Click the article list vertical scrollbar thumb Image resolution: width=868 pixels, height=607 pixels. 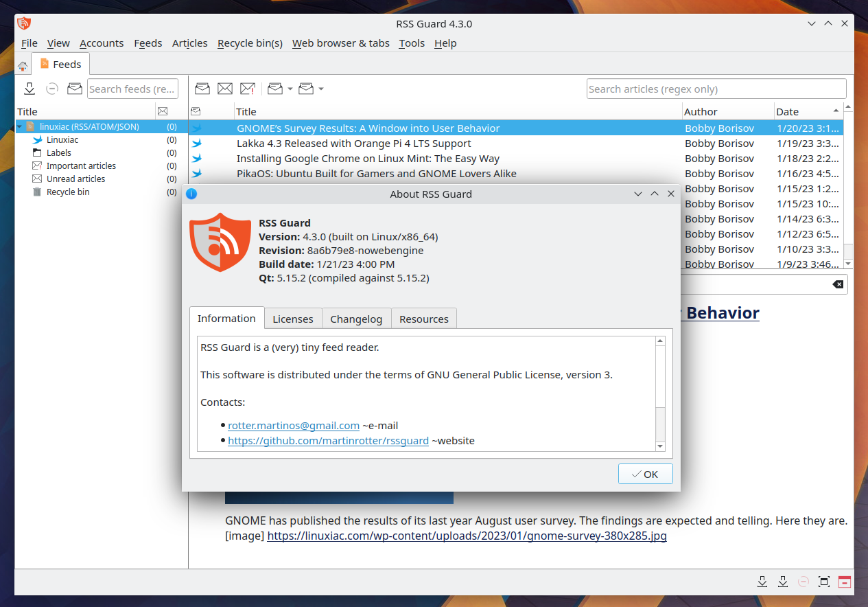[x=848, y=251]
